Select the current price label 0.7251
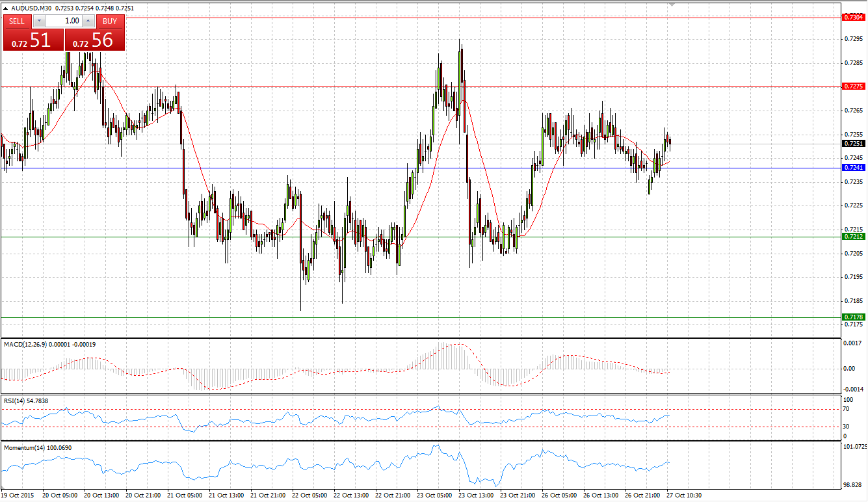868x502 pixels. 853,143
